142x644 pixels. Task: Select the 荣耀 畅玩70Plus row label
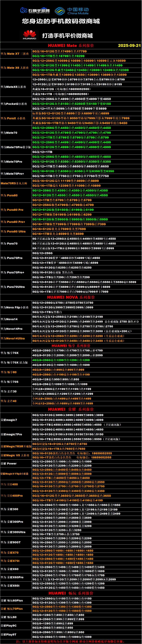point(12,609)
